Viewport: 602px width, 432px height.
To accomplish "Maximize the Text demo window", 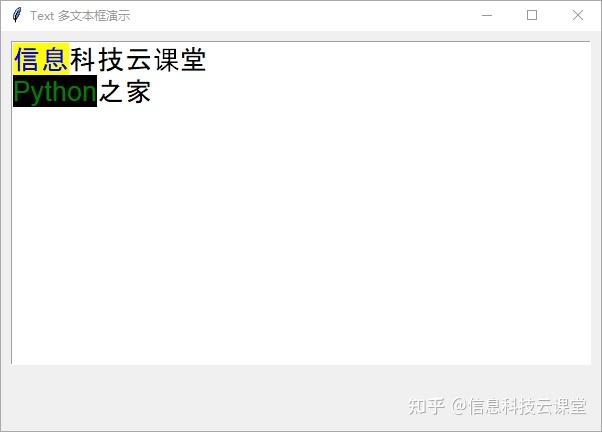I will click(x=532, y=15).
